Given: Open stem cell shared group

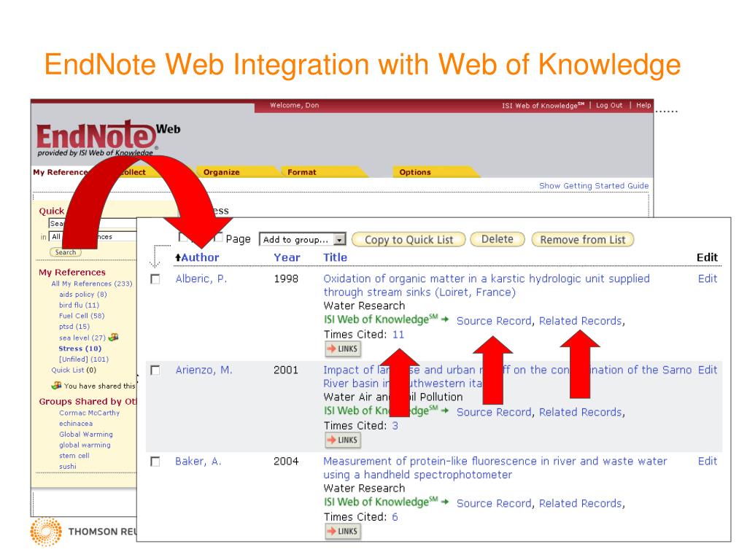Looking at the screenshot, I should (74, 456).
